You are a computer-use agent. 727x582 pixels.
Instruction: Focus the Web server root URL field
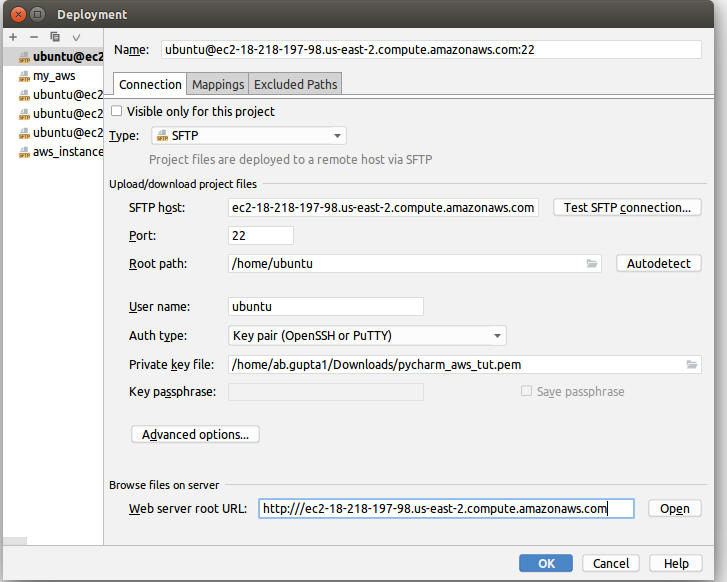click(x=446, y=509)
